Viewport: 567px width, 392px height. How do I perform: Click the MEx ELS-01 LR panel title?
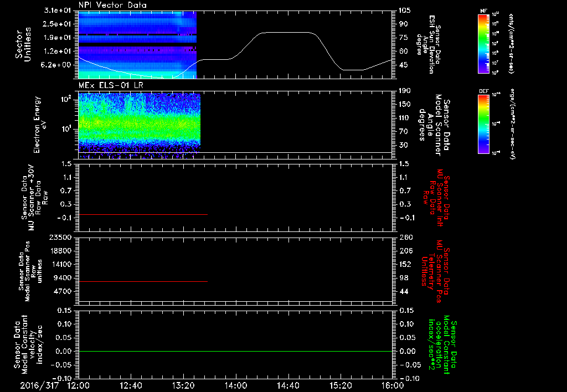coord(111,85)
